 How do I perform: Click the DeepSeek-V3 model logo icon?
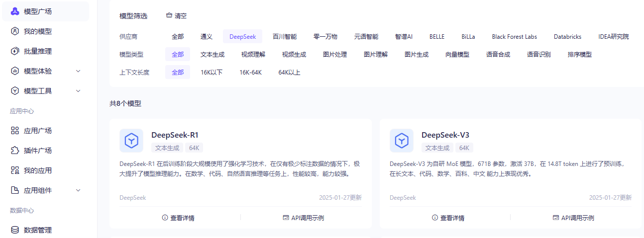(402, 141)
